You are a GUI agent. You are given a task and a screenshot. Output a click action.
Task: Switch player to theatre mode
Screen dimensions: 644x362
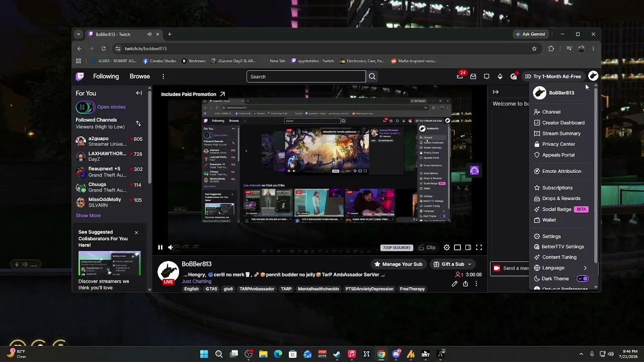coord(468,247)
